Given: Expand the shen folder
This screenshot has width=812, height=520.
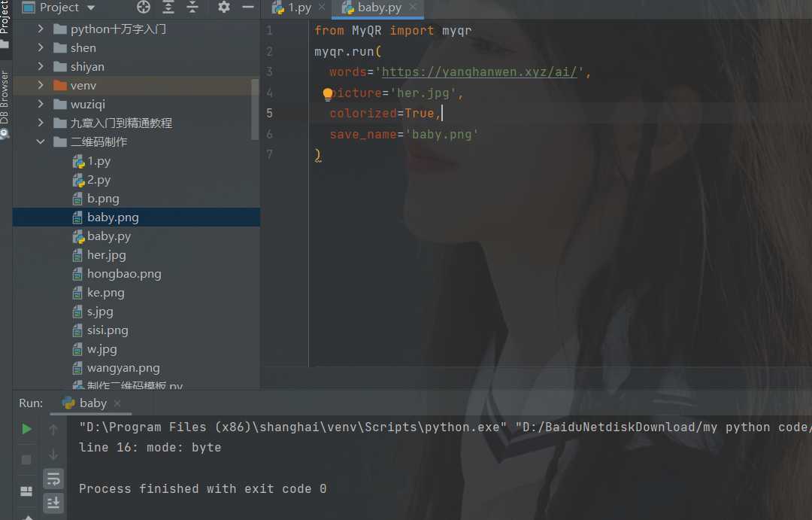Looking at the screenshot, I should click(41, 47).
